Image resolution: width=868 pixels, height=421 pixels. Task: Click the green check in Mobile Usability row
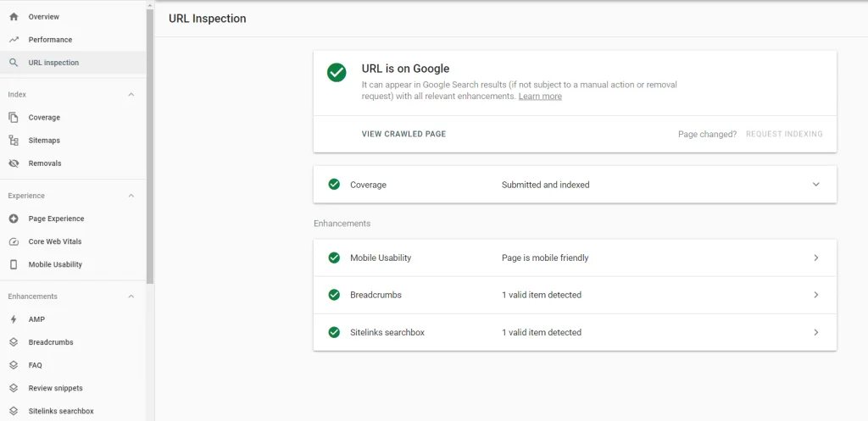(334, 258)
